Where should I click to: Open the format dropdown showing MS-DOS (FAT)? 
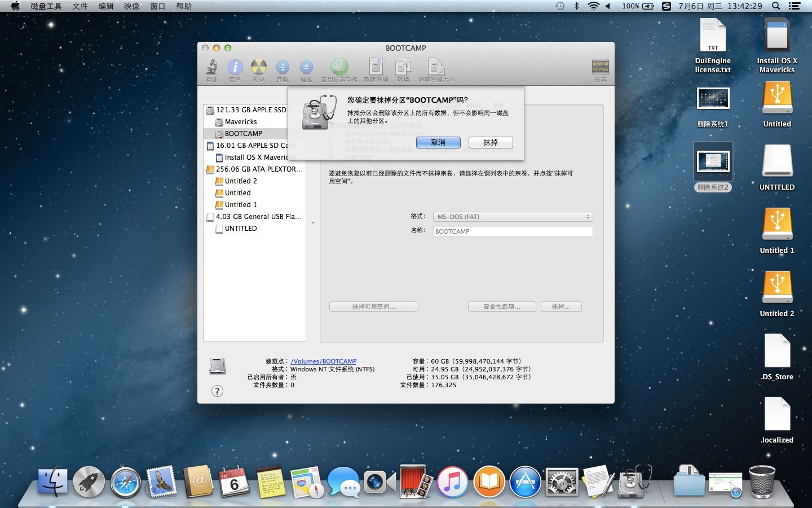coord(513,217)
